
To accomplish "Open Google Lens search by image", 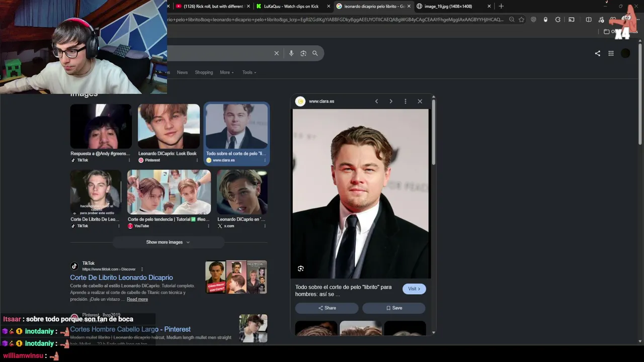I will tap(303, 53).
